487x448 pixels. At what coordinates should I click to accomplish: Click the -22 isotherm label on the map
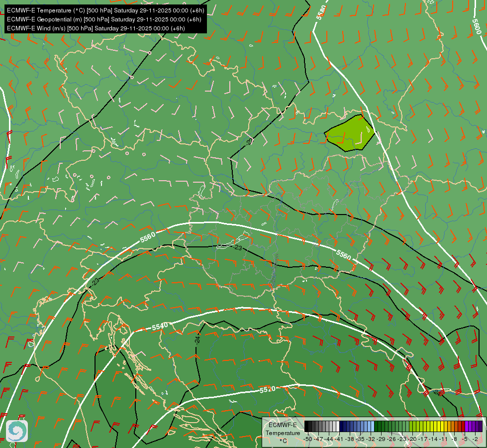[x=249, y=142]
